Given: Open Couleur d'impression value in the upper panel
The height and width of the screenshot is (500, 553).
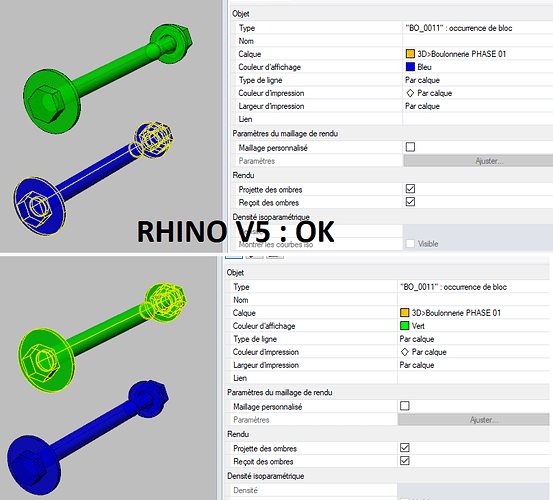Looking at the screenshot, I should (x=478, y=93).
